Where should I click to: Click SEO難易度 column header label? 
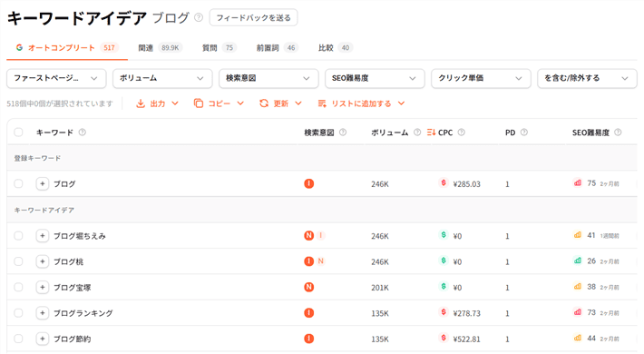(590, 133)
